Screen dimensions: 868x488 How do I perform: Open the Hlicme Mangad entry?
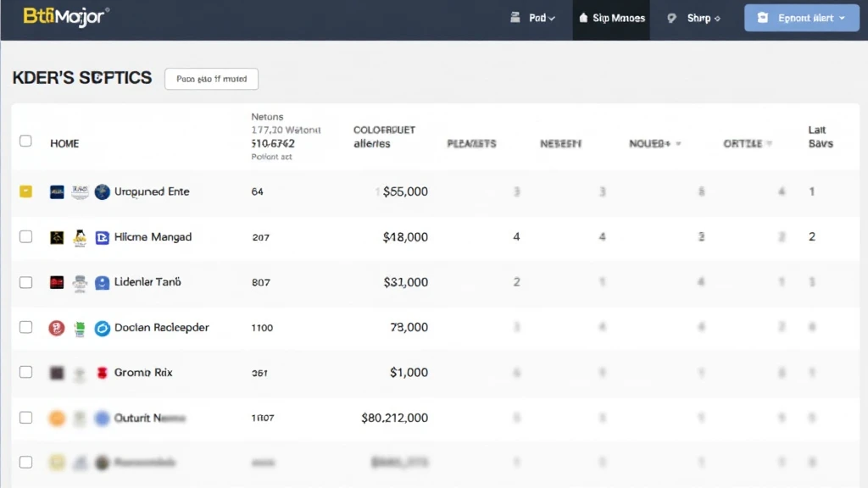tap(153, 237)
